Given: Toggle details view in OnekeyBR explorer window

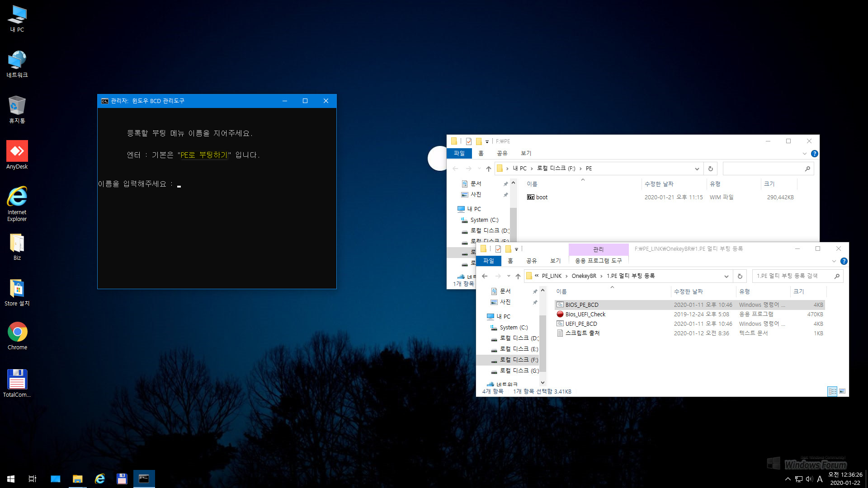Looking at the screenshot, I should click(x=832, y=390).
